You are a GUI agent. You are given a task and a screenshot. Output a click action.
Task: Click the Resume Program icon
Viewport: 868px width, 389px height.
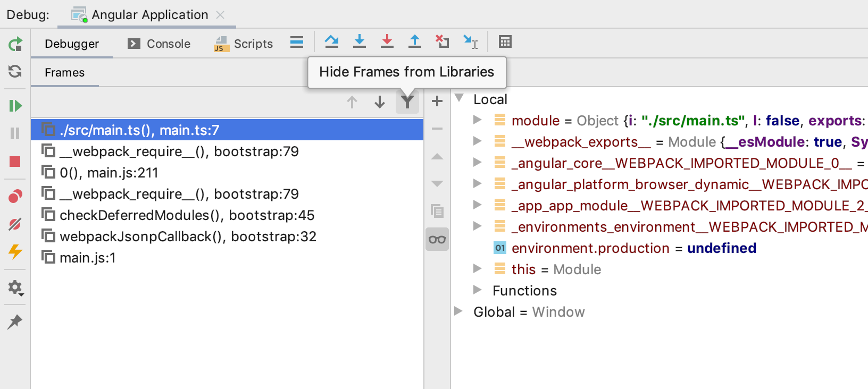point(15,106)
